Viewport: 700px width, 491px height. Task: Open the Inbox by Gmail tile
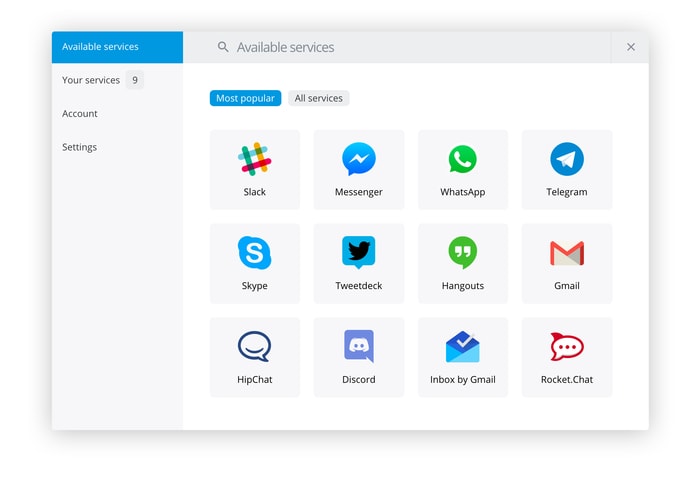[x=462, y=356]
